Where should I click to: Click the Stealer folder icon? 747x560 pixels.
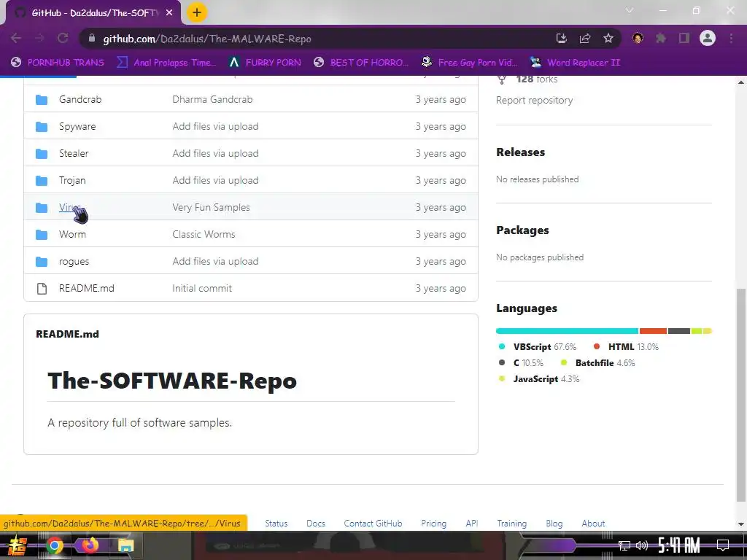point(42,153)
